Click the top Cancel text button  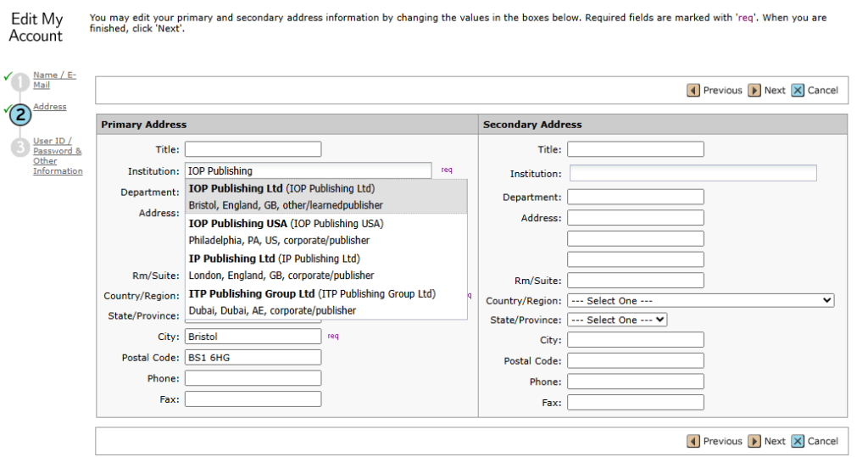[x=822, y=90]
